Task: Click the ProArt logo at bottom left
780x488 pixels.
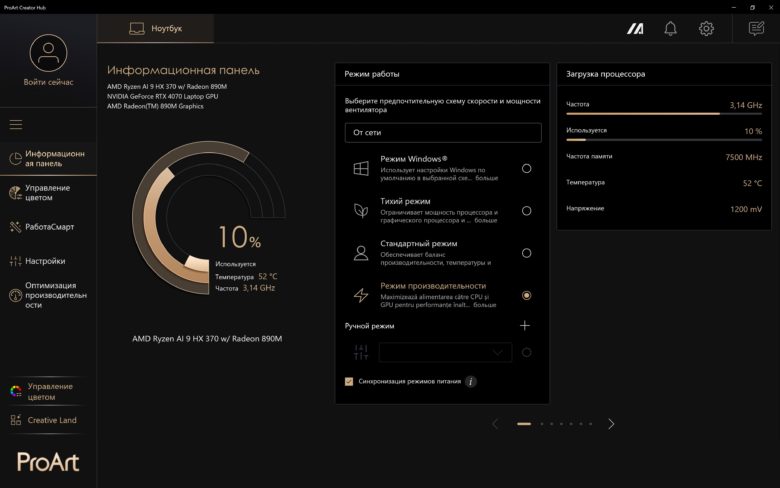Action: tap(48, 462)
